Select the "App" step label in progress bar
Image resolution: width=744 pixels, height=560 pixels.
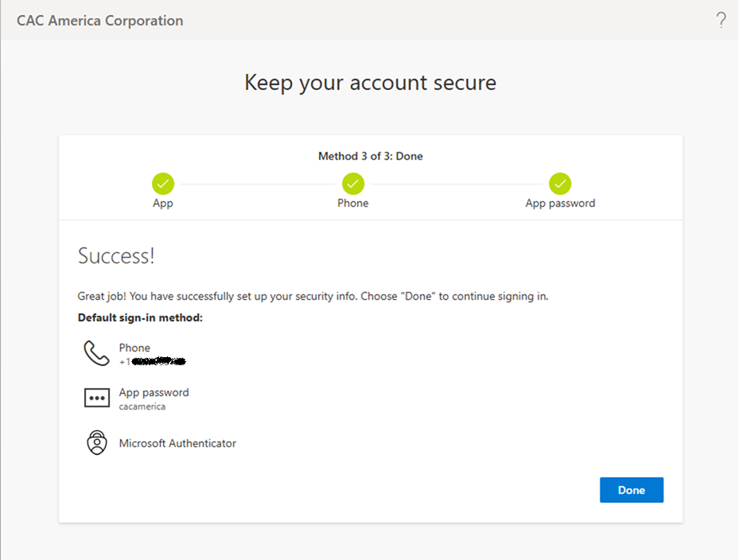pyautogui.click(x=163, y=204)
